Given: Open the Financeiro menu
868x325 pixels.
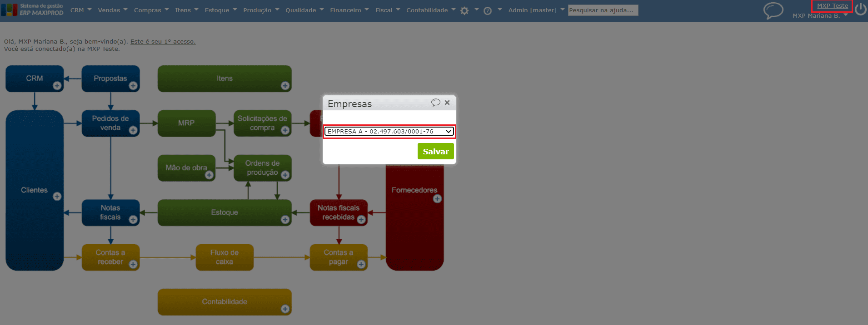Looking at the screenshot, I should pyautogui.click(x=349, y=10).
